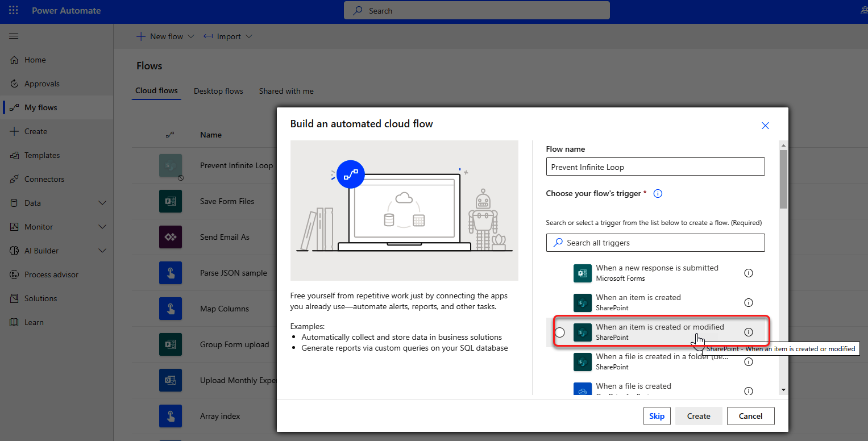
Task: Select radio button for 'When an item is created or modified'
Action: point(560,332)
